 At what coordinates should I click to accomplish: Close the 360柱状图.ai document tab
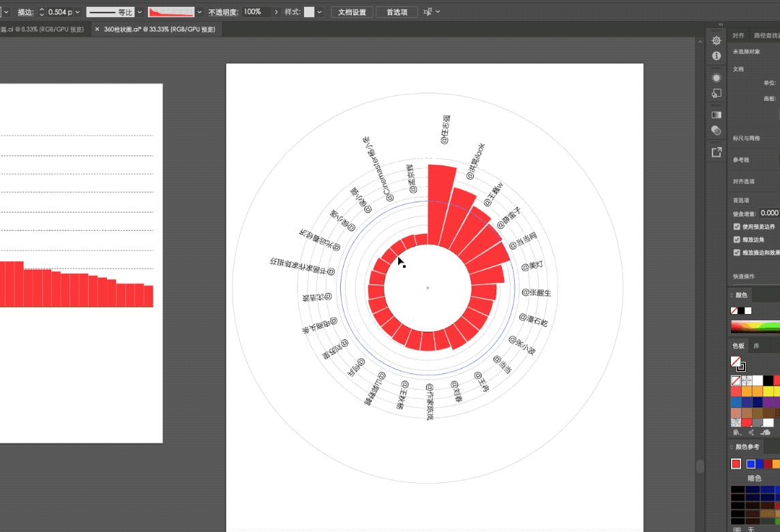[x=97, y=29]
